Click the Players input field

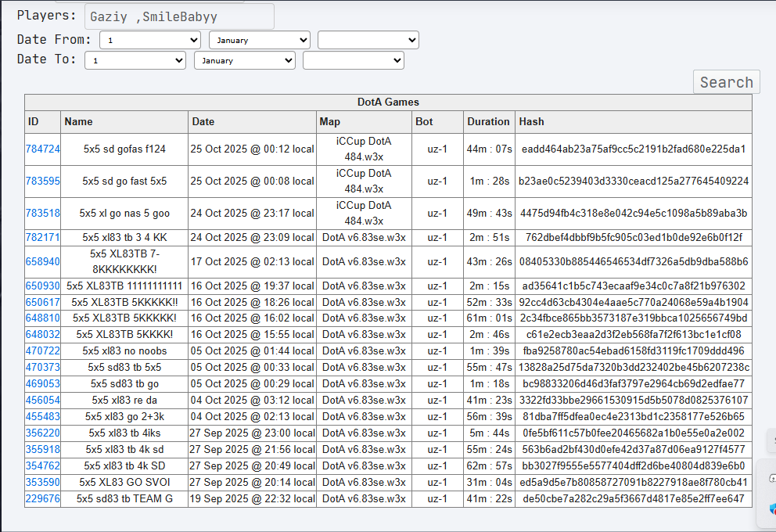tap(179, 17)
